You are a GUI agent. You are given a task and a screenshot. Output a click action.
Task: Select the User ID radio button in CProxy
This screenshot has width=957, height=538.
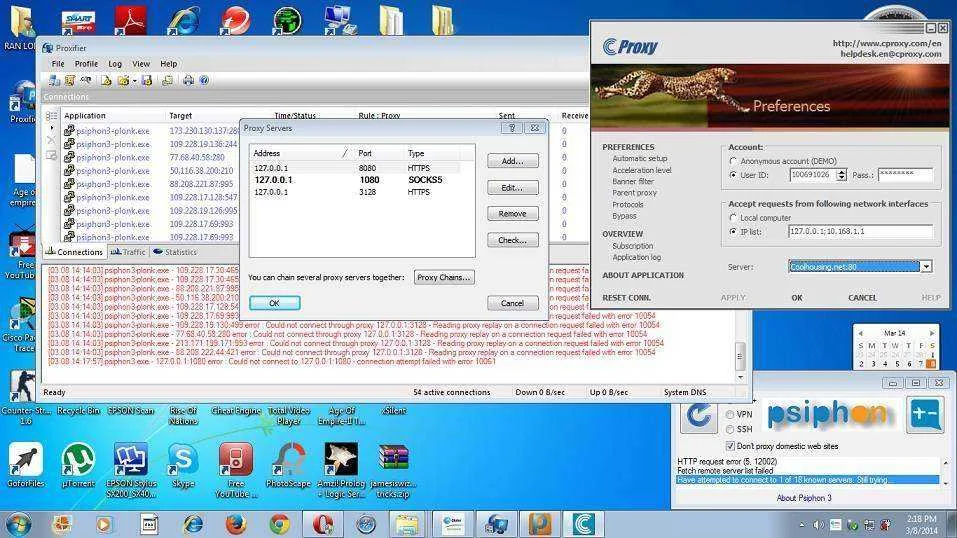(733, 175)
